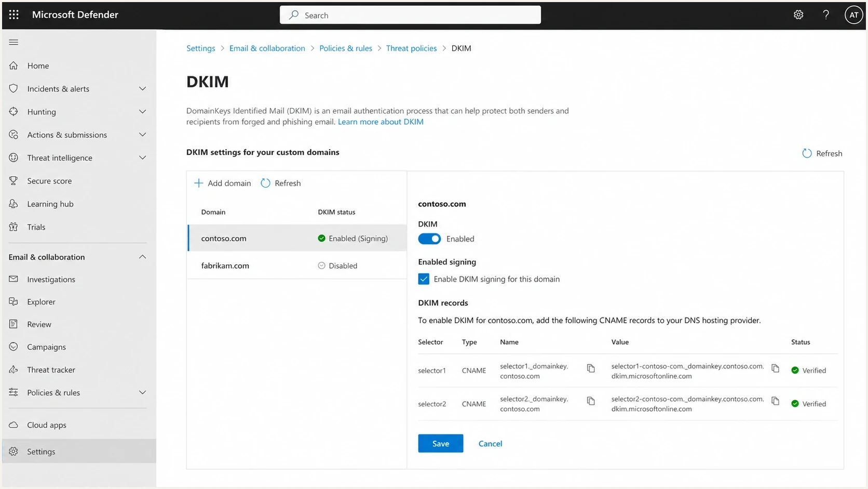868x489 pixels.
Task: Click Refresh next to Add domain
Action: coord(280,183)
